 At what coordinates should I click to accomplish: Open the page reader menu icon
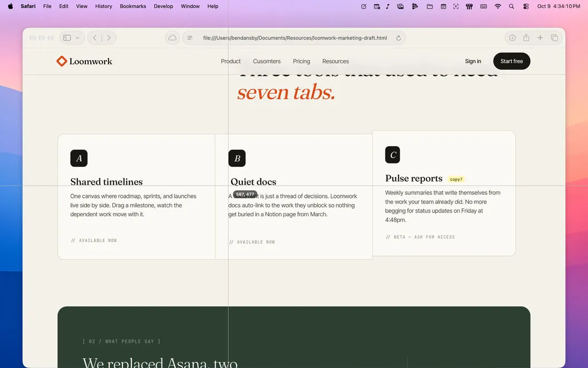190,38
